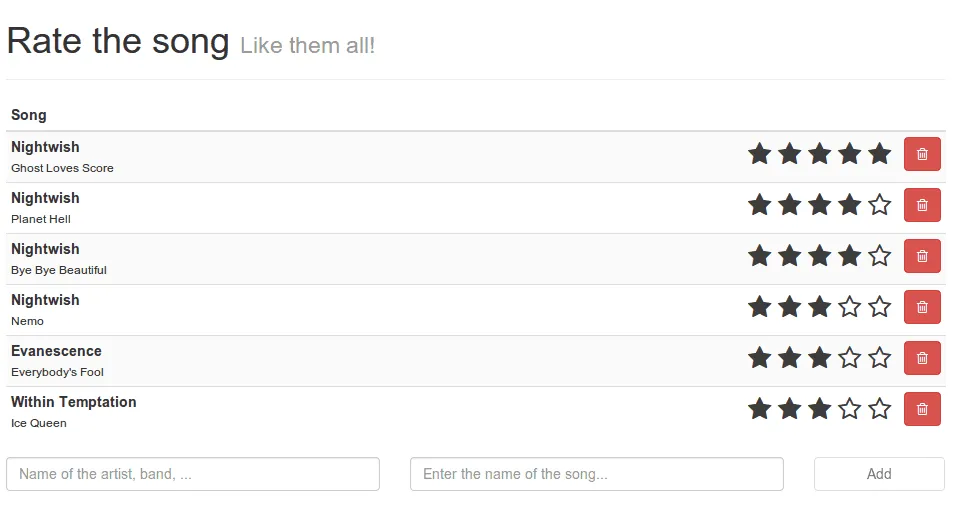969x509 pixels.
Task: Remove Bye Bye Beautiful with trash button
Action: click(922, 256)
